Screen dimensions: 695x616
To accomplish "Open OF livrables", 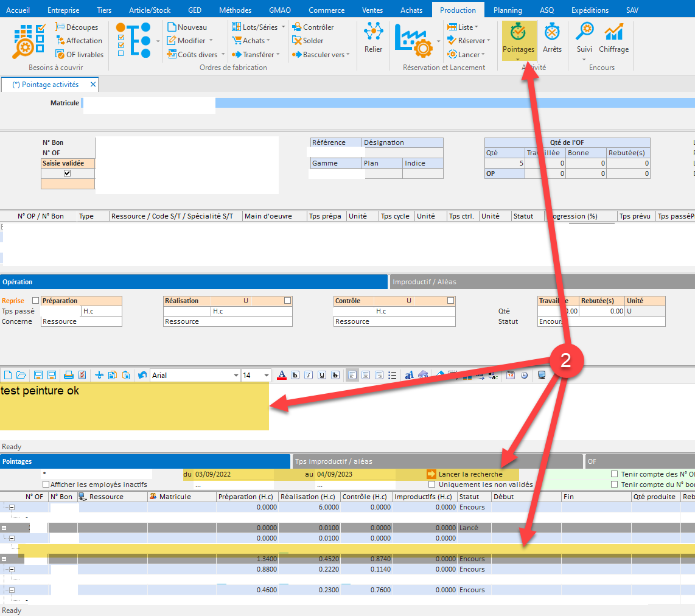I will (79, 55).
